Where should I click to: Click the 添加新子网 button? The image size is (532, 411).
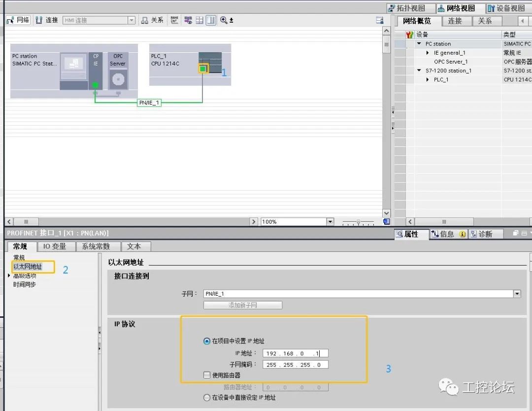[242, 305]
